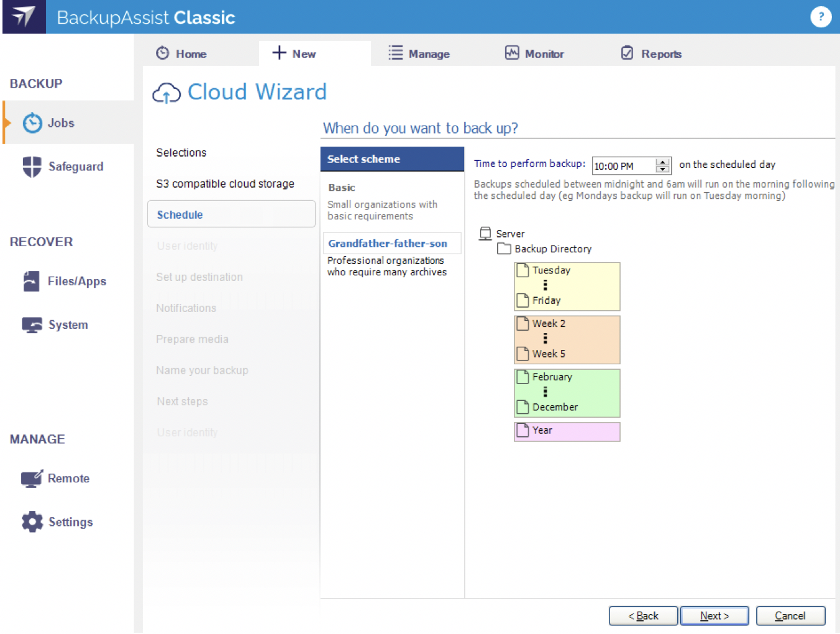Viewport: 840px width, 634px height.
Task: Increase backup time with up arrow
Action: [663, 162]
